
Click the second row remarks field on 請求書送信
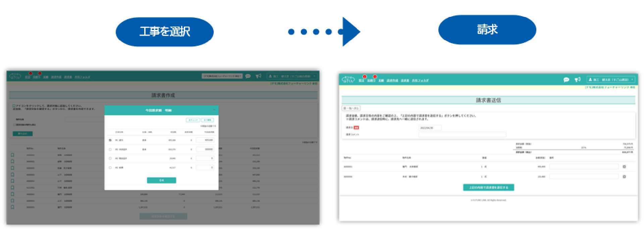tap(584, 176)
